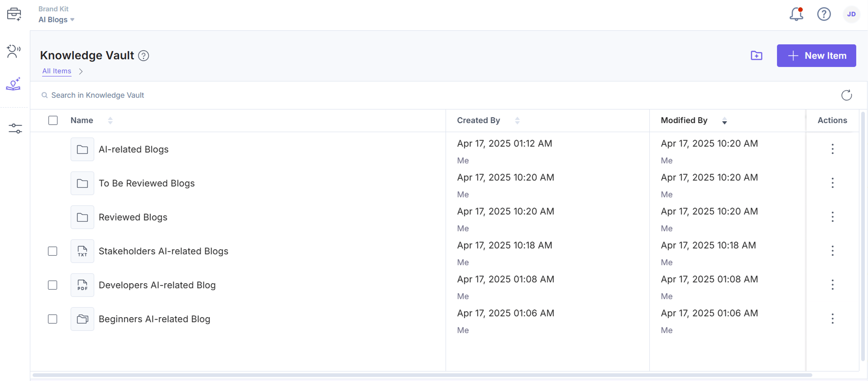This screenshot has height=381, width=868.
Task: Open actions menu for Stakeholders AI-related Blogs
Action: pos(832,251)
